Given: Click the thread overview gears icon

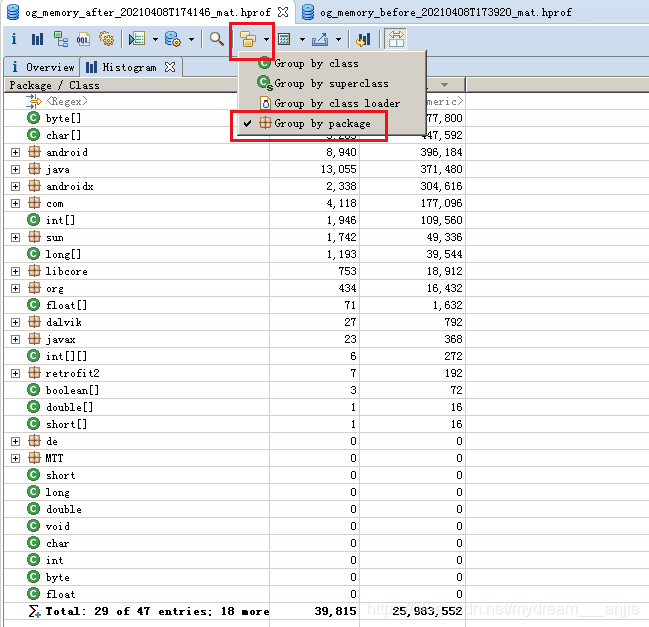Looking at the screenshot, I should pos(107,39).
